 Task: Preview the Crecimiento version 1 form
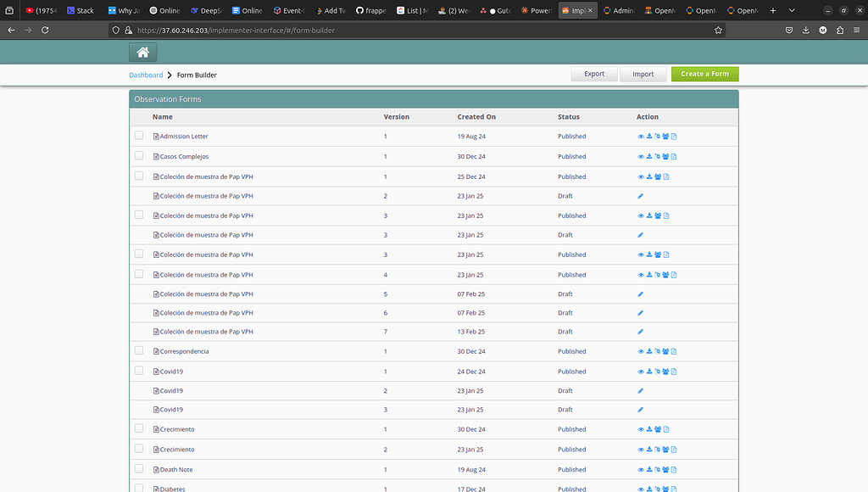641,429
